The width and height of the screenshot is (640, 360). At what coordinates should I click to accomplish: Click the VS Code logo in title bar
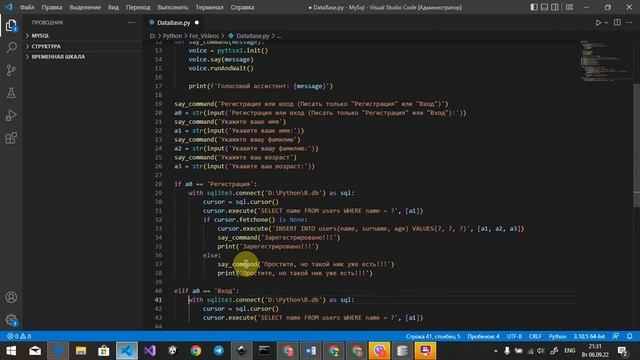click(x=9, y=7)
